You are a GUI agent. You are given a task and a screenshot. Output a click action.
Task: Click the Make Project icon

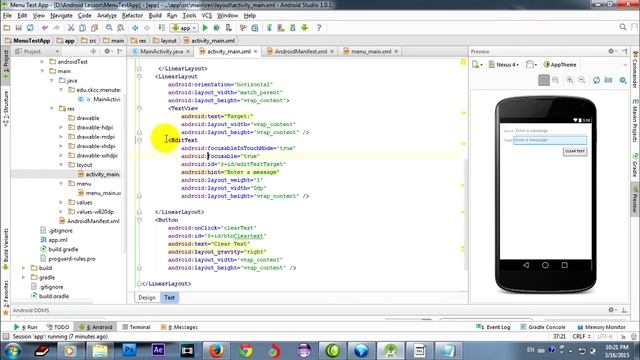click(162, 28)
